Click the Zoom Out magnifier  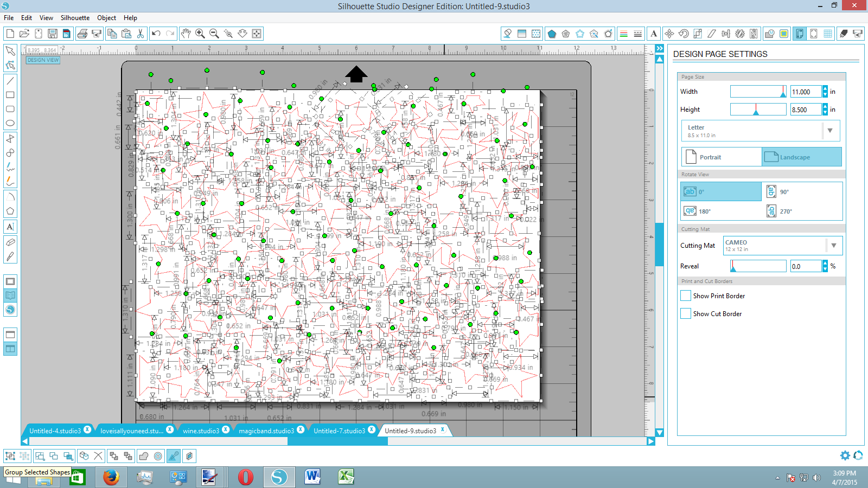[214, 34]
